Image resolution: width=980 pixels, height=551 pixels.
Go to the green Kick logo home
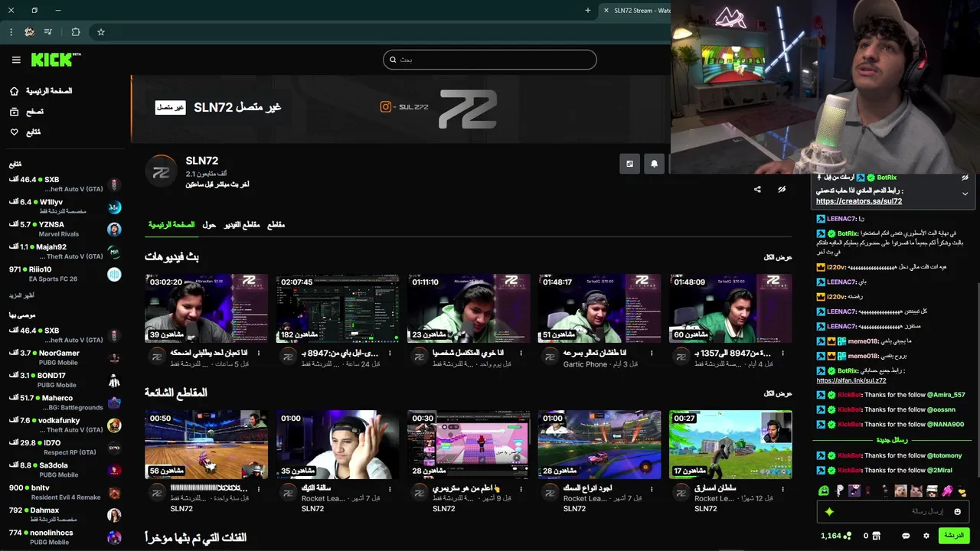[56, 60]
